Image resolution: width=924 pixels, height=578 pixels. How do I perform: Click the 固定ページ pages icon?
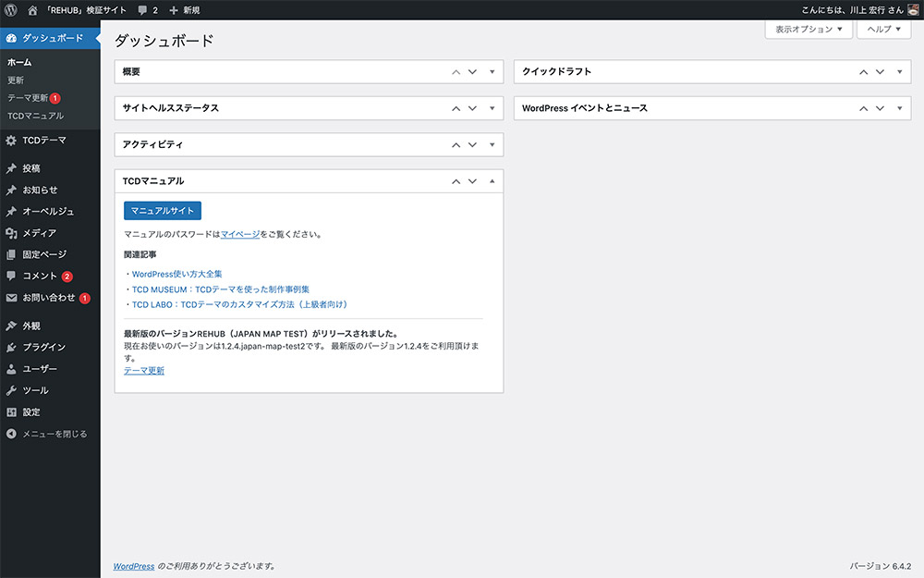tap(11, 254)
